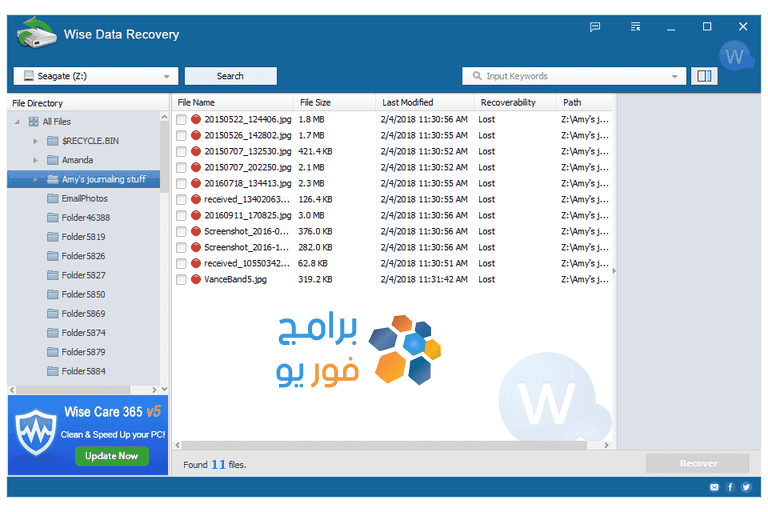This screenshot has width=768, height=512.
Task: Select the Folder5826 tree item
Action: point(83,256)
